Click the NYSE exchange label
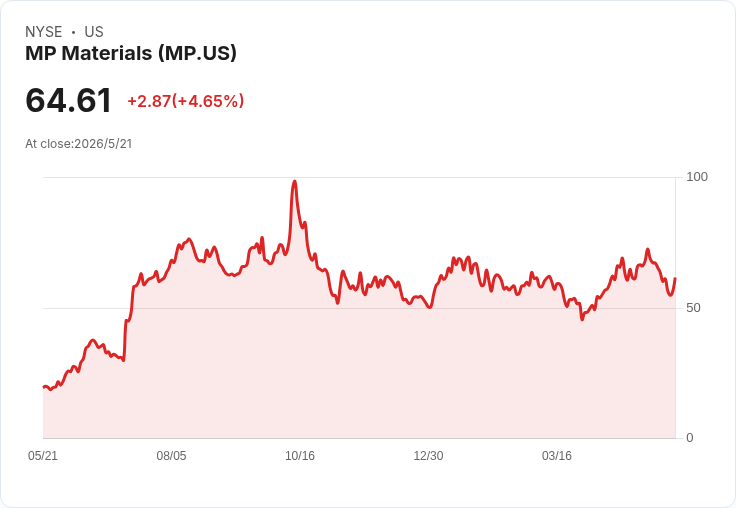The width and height of the screenshot is (736, 508). pos(44,32)
